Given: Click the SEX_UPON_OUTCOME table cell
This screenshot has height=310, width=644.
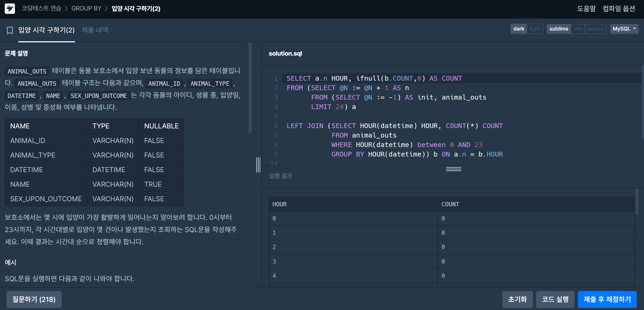Looking at the screenshot, I should (46, 199).
